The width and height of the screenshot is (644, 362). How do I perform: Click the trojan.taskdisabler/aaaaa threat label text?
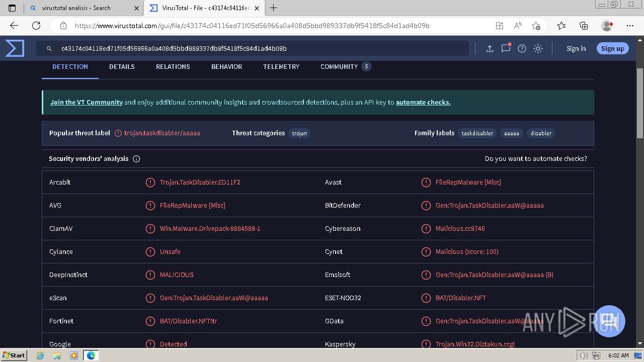point(162,133)
